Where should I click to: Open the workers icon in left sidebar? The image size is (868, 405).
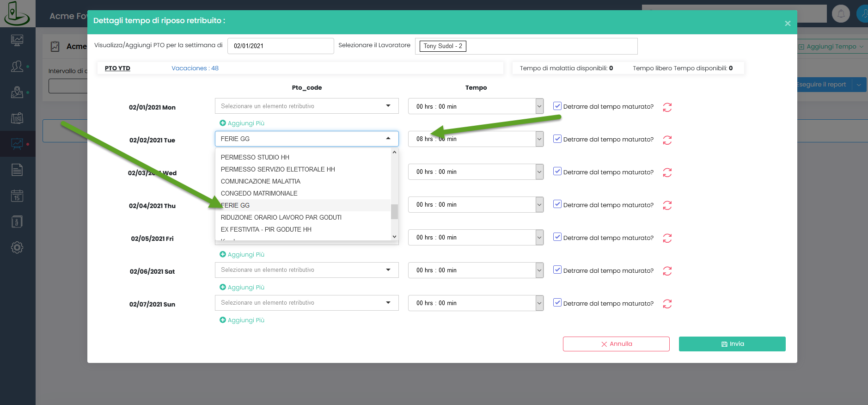click(x=17, y=67)
